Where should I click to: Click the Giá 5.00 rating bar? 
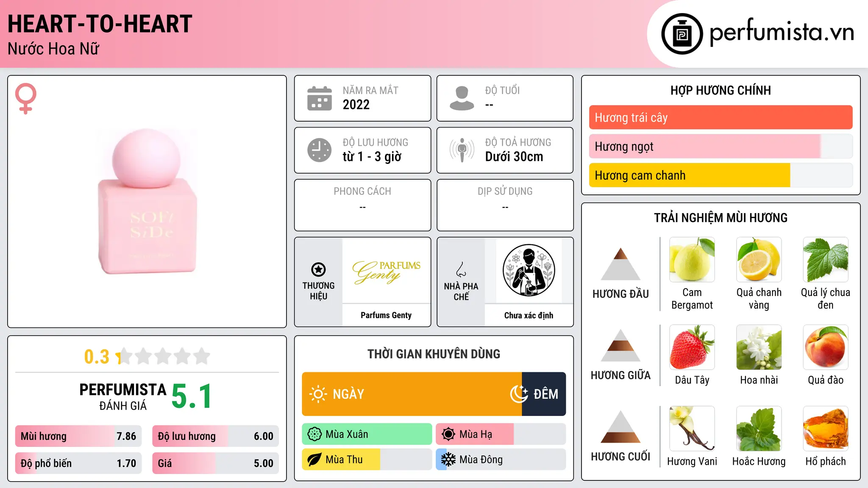215,463
